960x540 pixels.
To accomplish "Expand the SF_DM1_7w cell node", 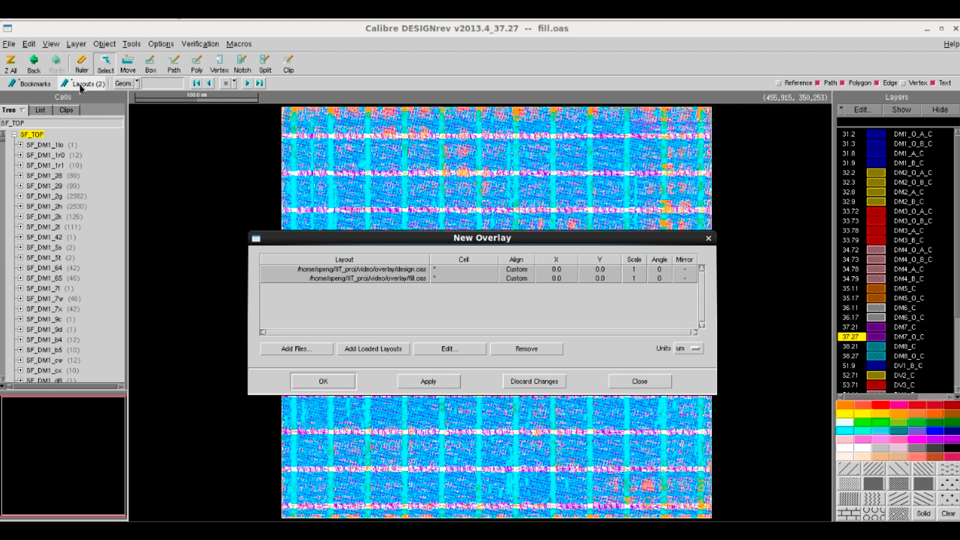I will pyautogui.click(x=20, y=299).
